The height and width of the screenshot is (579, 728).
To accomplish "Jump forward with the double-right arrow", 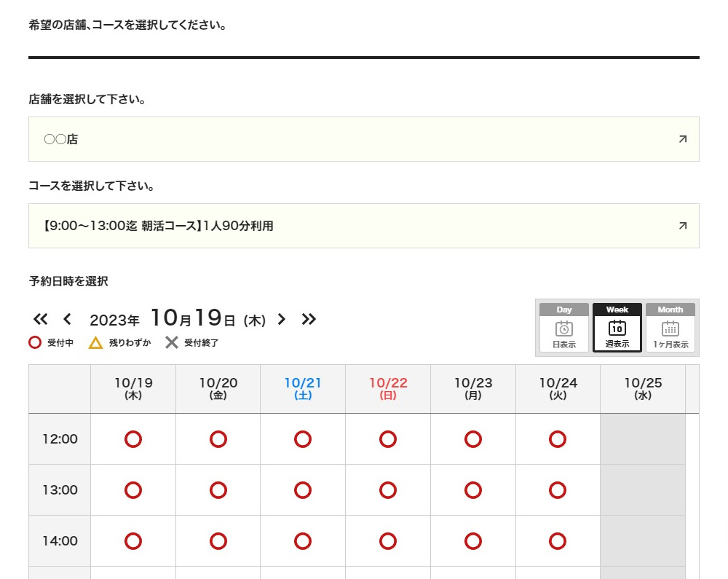I will (309, 319).
